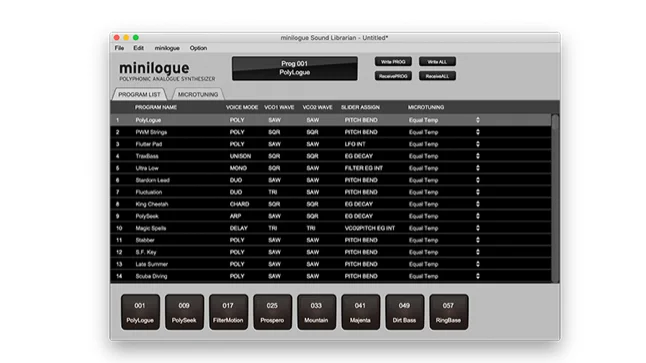646x363 pixels.
Task: Click the MICROTUNING column header
Action: pyautogui.click(x=426, y=107)
